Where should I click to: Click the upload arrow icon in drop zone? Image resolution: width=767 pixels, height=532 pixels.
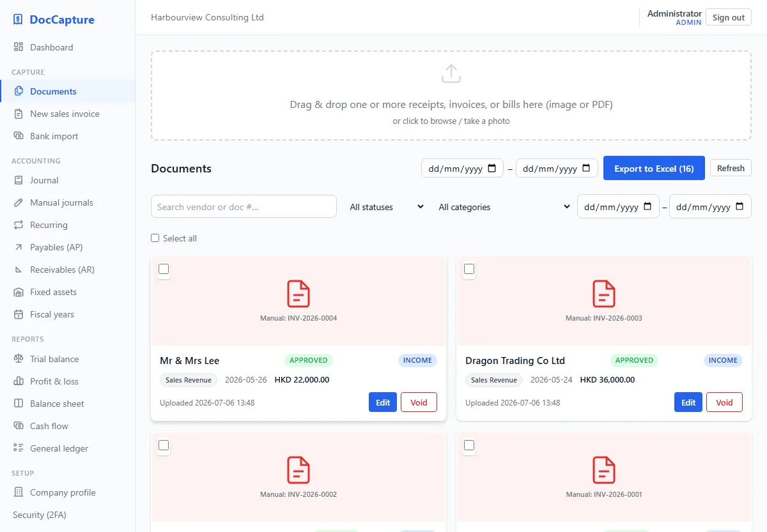[451, 73]
